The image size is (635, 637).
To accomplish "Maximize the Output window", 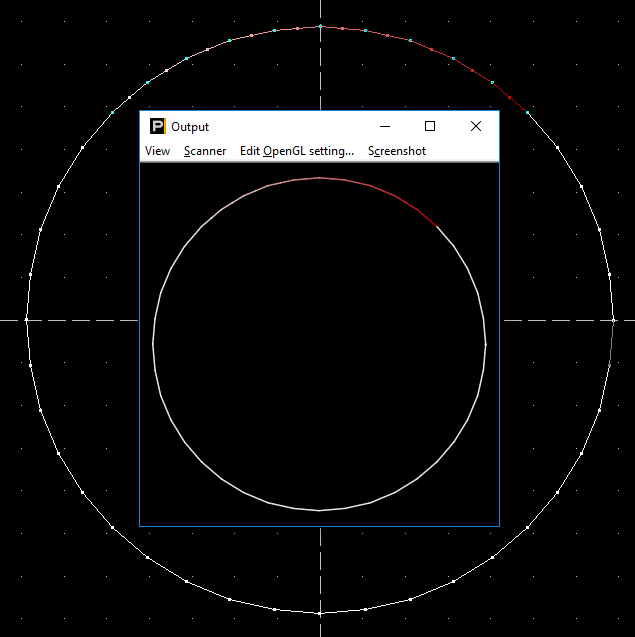I will point(430,126).
